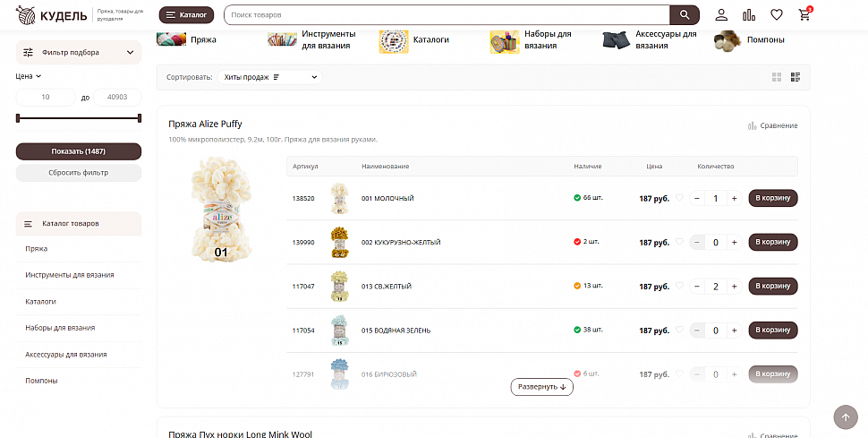Viewport: 868px width, 438px height.
Task: Add 001 МОЛОЧНЫЙ to cart
Action: click(773, 198)
